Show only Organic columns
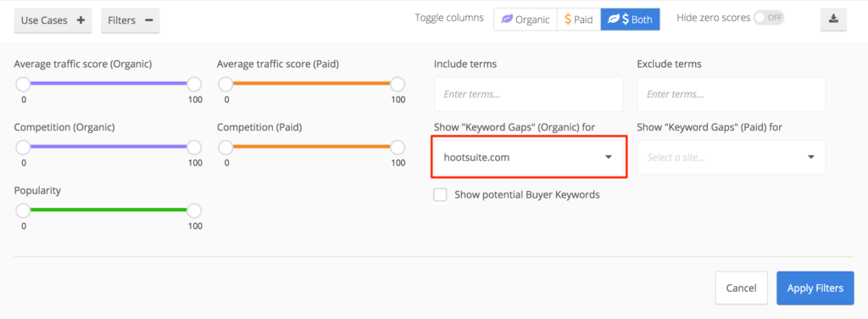 (526, 20)
